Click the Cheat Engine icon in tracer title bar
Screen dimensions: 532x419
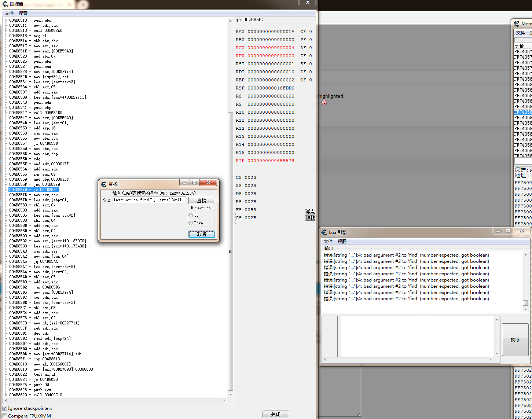[x=5, y=4]
